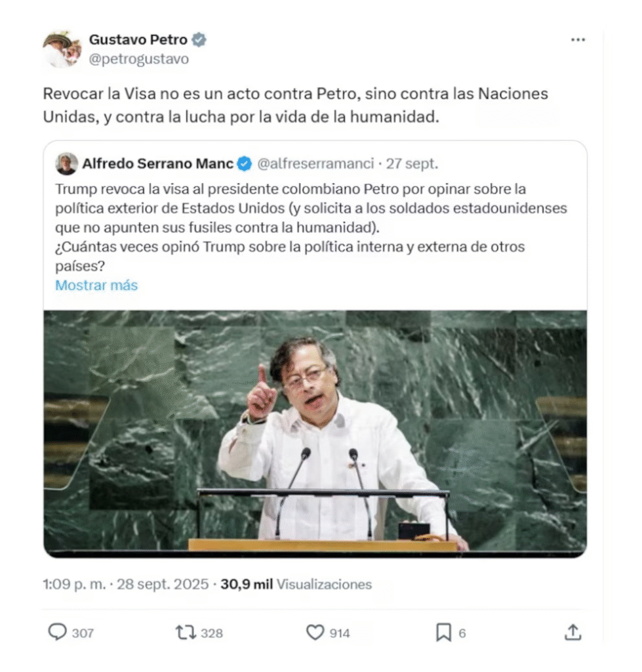
Task: Like the tweet with the heart icon
Action: tap(315, 633)
